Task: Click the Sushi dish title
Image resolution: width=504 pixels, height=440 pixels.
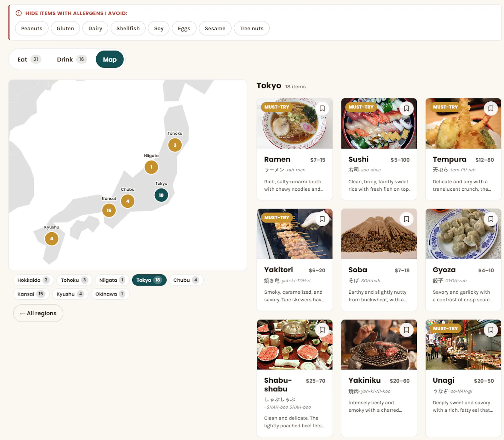Action: [358, 159]
